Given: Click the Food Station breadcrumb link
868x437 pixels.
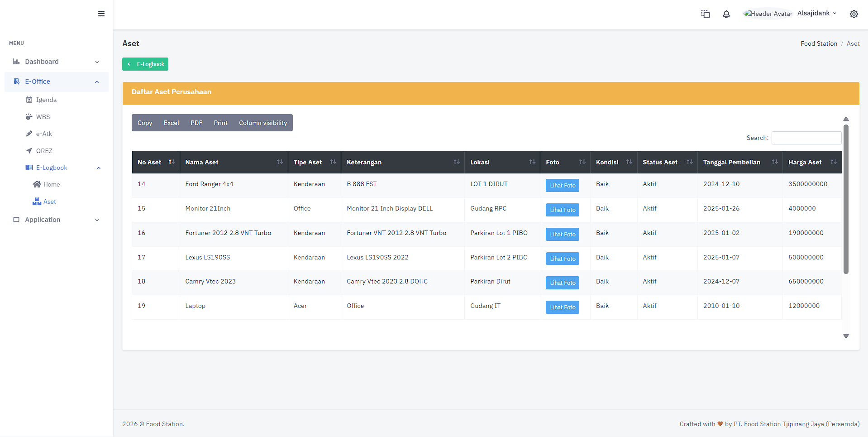Looking at the screenshot, I should (x=819, y=43).
